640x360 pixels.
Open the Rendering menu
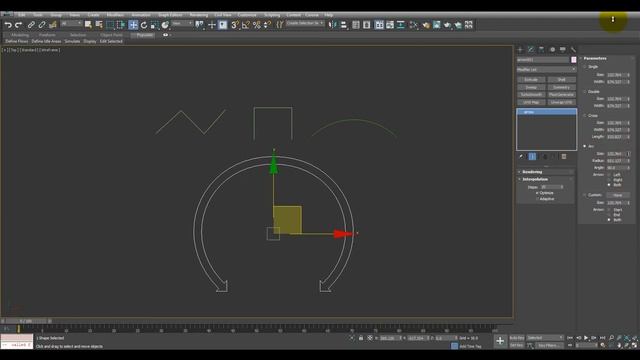[199, 15]
